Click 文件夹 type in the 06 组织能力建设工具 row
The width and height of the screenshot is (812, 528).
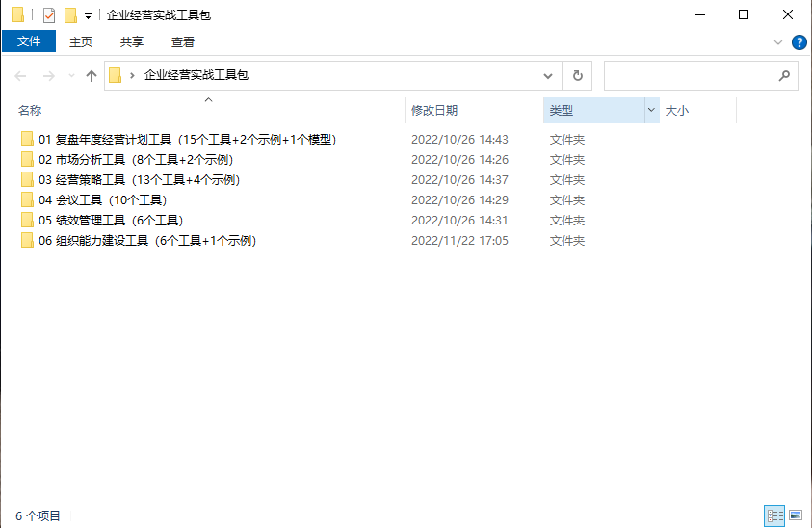pos(567,241)
